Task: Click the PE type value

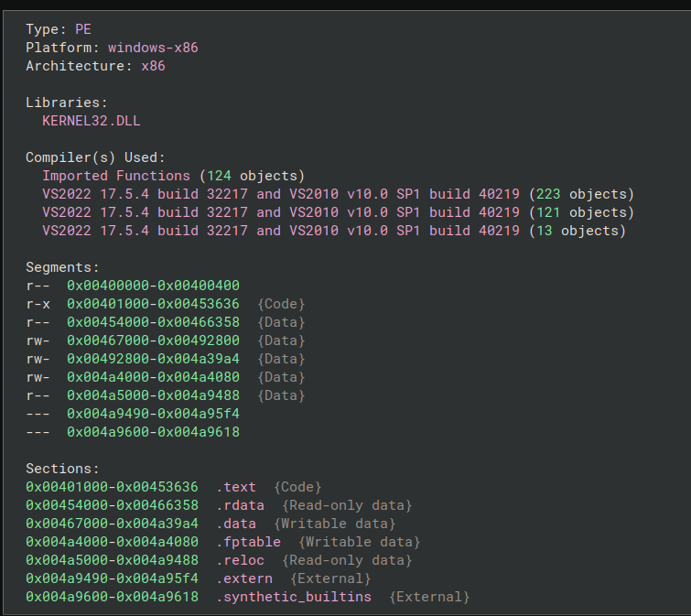Action: [x=83, y=29]
